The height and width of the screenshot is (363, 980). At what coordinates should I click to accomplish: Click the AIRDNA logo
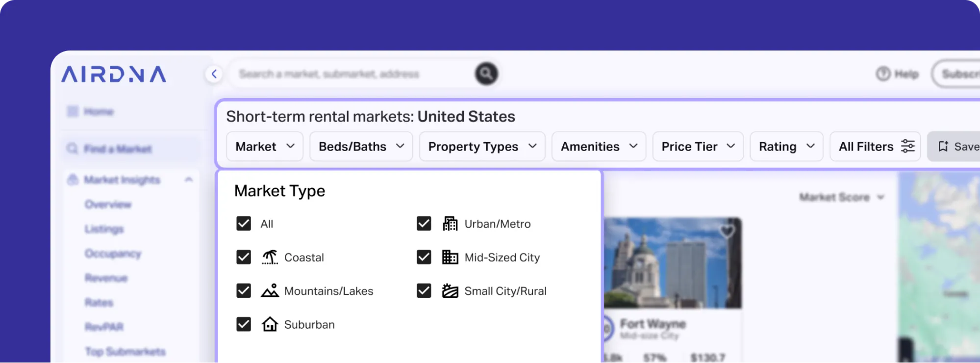click(114, 74)
